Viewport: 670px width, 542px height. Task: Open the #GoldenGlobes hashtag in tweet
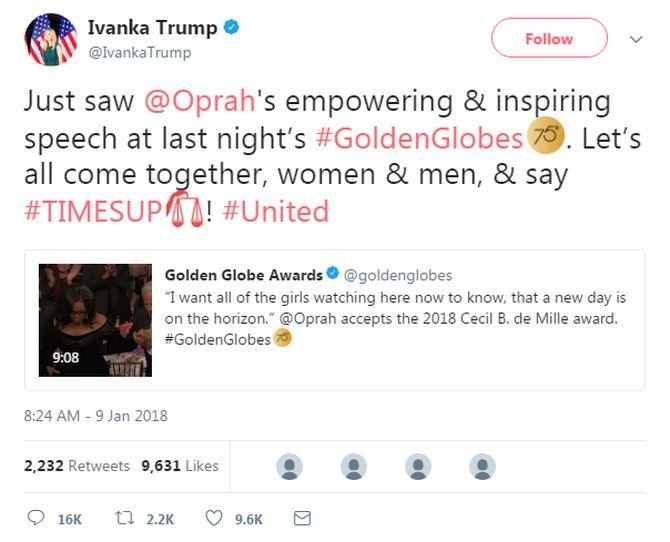[419, 138]
